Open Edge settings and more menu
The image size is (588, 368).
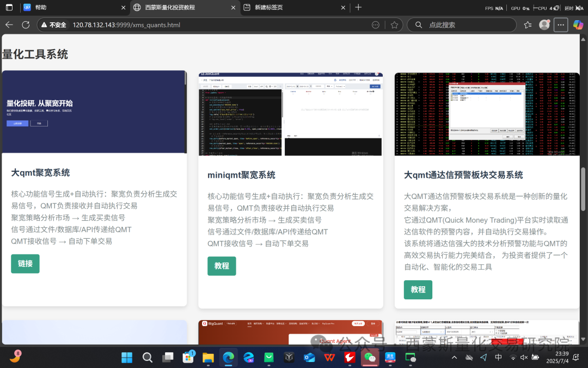click(561, 25)
